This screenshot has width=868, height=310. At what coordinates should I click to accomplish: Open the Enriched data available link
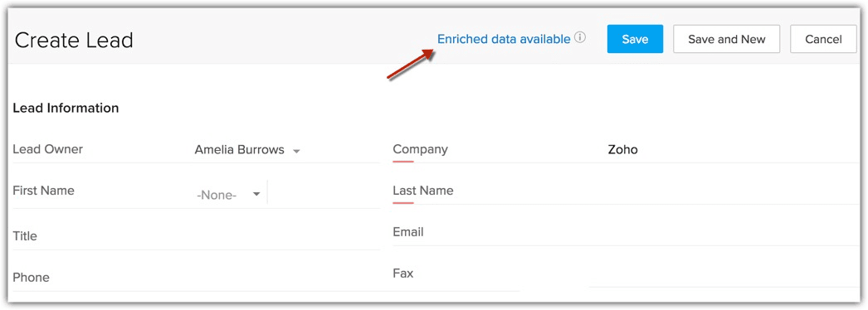click(x=504, y=39)
